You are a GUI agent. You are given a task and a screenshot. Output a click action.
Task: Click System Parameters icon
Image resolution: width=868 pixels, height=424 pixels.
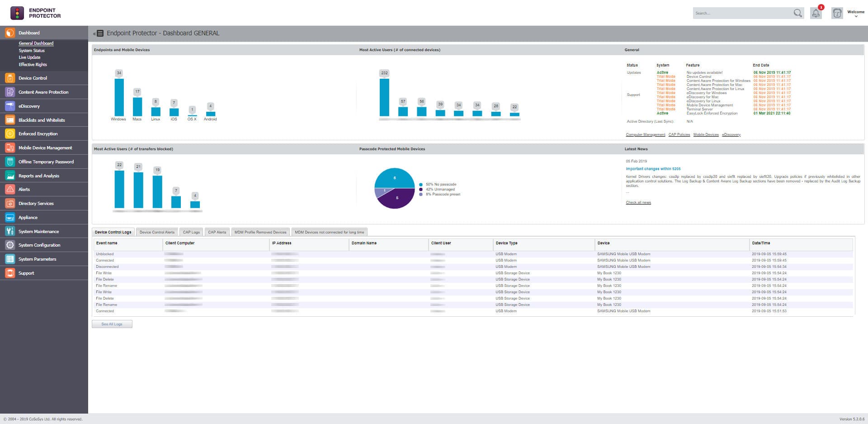(10, 259)
